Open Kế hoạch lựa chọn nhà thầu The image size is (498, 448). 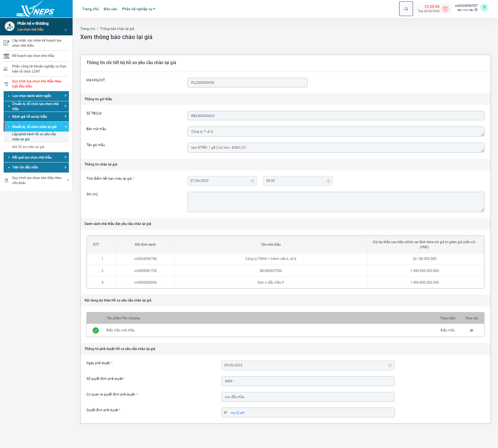33,56
